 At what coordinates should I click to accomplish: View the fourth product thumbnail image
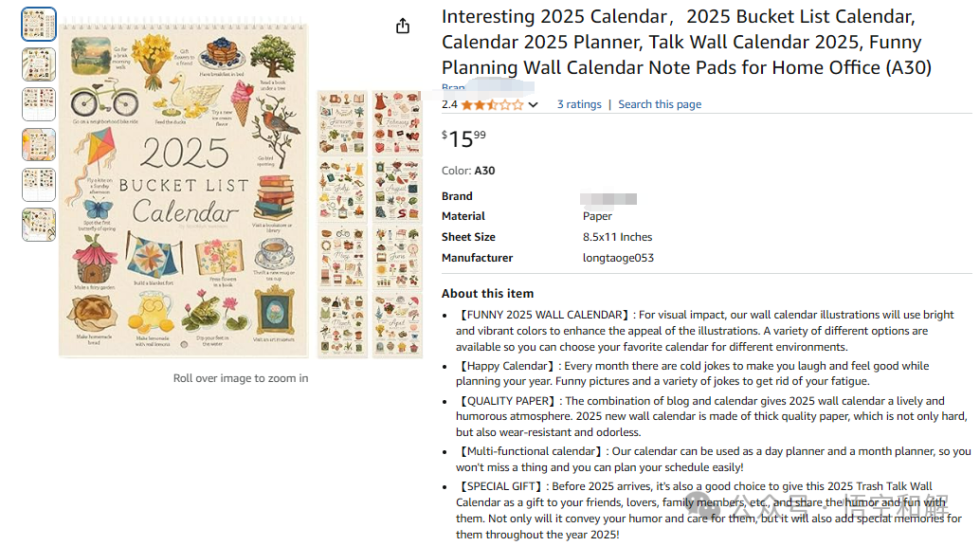click(x=39, y=144)
